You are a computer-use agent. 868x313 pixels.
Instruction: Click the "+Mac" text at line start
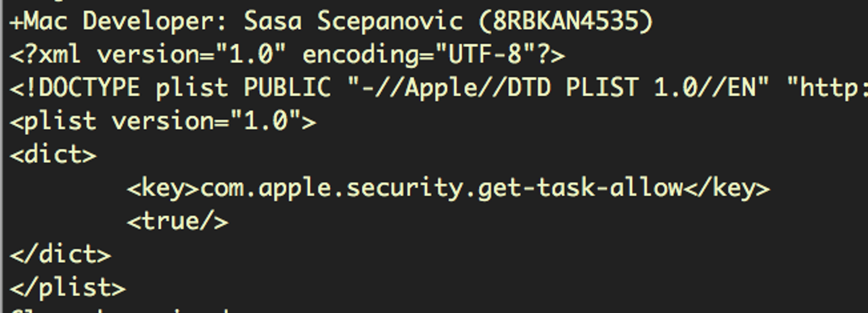coord(39,21)
